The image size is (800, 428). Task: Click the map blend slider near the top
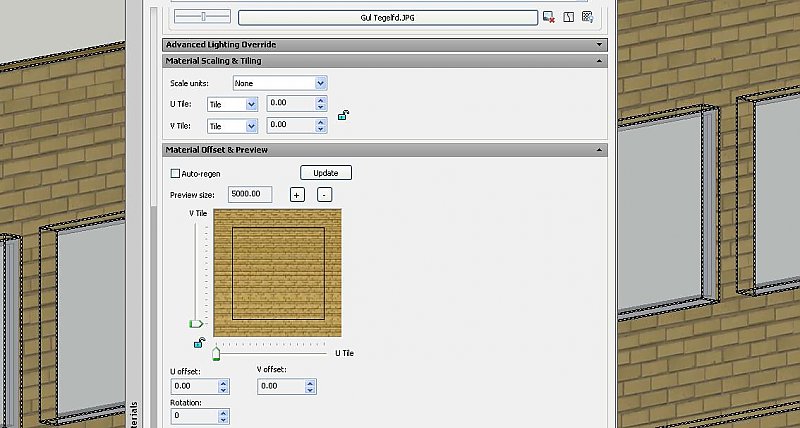pyautogui.click(x=202, y=17)
